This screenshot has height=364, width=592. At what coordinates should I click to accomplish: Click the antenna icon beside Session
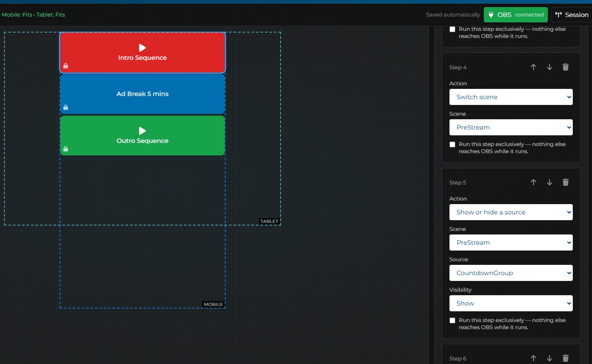point(558,15)
